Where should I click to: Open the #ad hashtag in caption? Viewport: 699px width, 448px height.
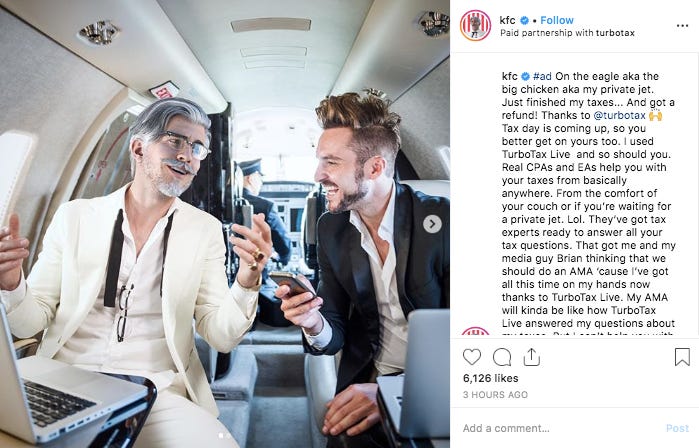[x=542, y=76]
